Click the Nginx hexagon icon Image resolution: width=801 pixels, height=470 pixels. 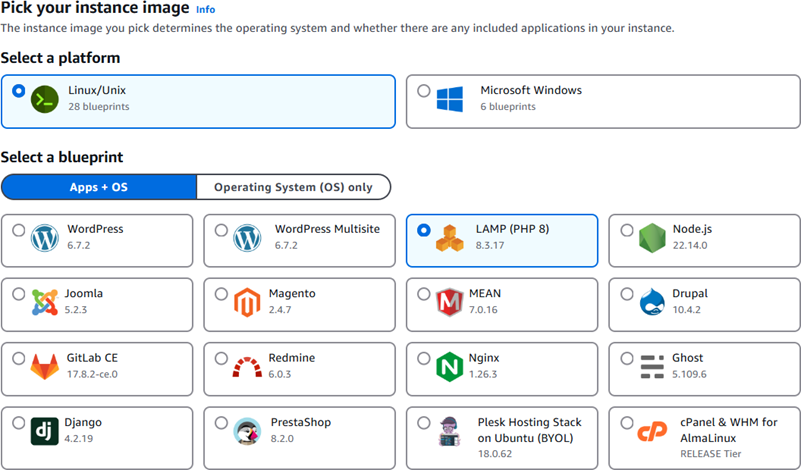[x=449, y=366]
